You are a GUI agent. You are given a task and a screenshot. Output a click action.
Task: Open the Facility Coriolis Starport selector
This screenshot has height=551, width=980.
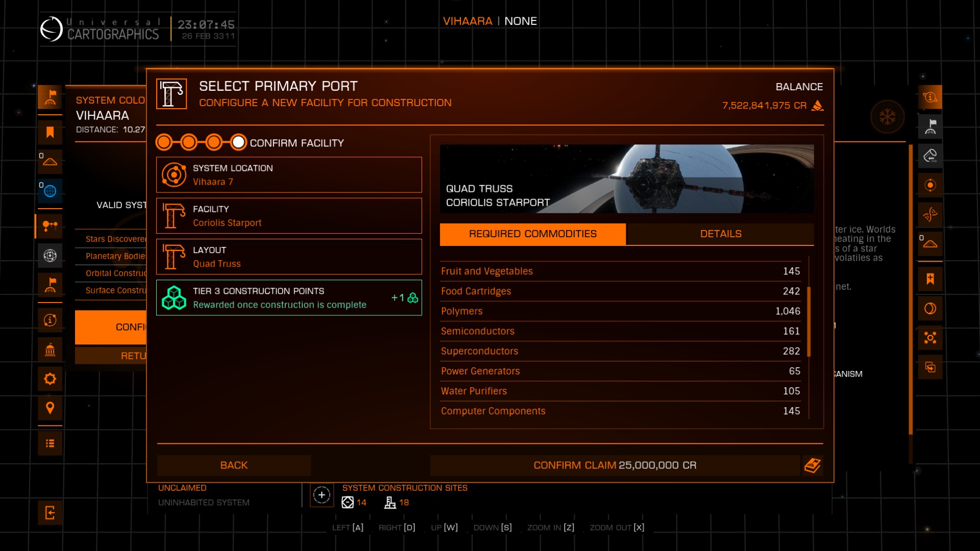pos(289,216)
